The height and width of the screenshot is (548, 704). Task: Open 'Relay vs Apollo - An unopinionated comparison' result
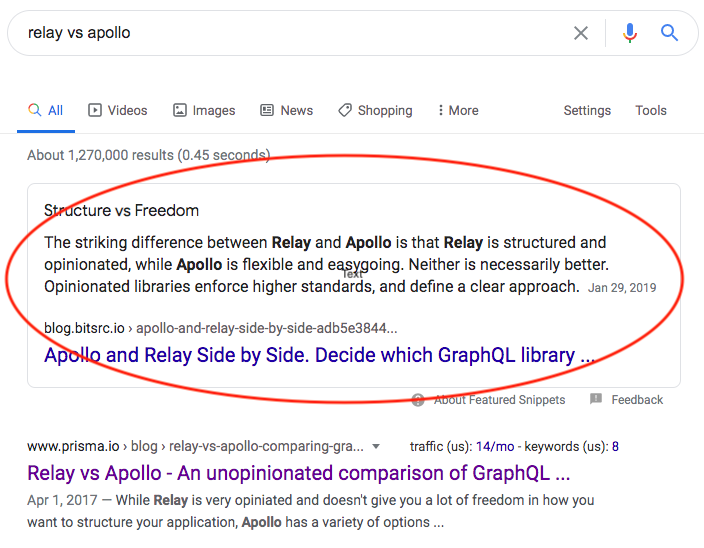(x=299, y=473)
